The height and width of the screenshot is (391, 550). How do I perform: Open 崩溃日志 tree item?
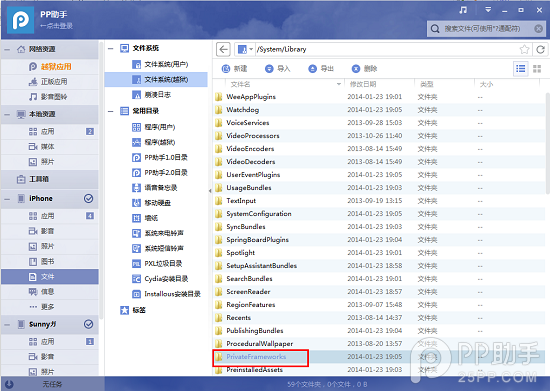coord(152,95)
